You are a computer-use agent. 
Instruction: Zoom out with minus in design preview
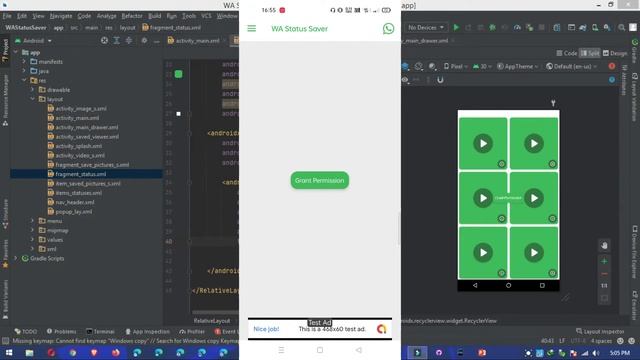(604, 273)
